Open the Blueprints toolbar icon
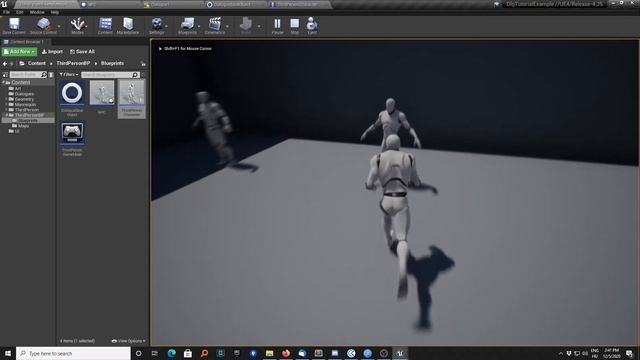This screenshot has height=360, width=640. point(187,26)
